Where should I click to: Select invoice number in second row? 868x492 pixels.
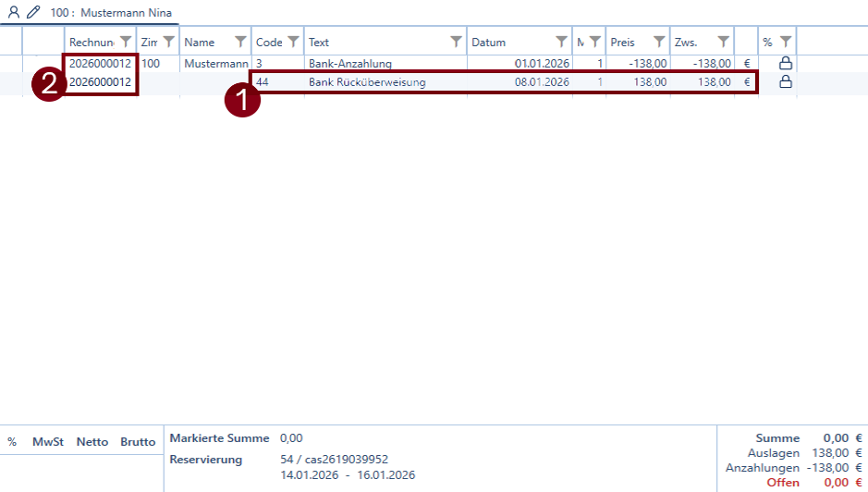[100, 82]
